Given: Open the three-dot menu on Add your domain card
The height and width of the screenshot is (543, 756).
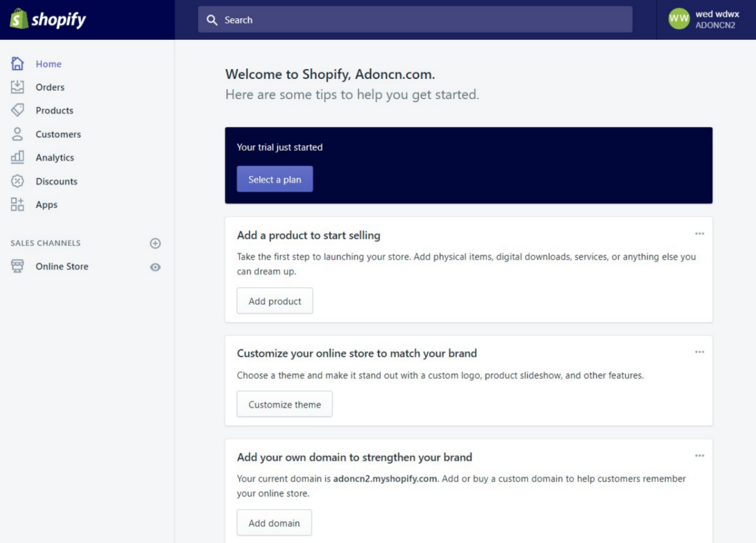Looking at the screenshot, I should pos(699,456).
